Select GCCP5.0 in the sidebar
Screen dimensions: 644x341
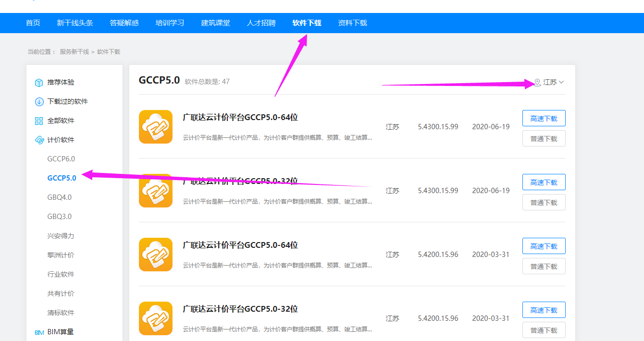coord(62,178)
